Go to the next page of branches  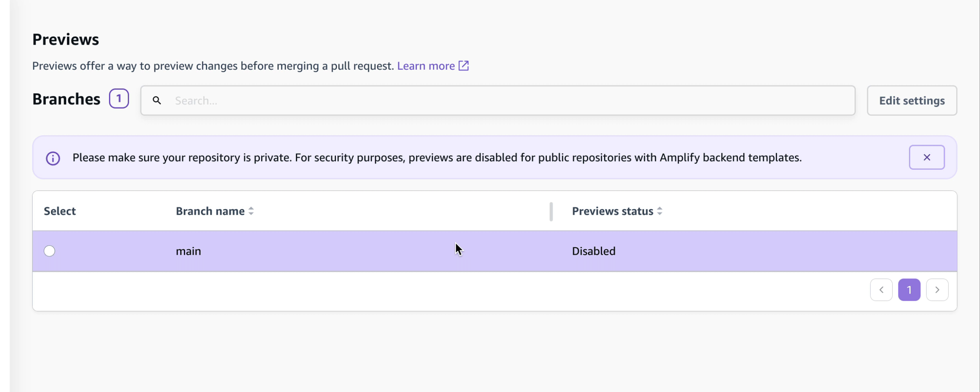pos(937,290)
